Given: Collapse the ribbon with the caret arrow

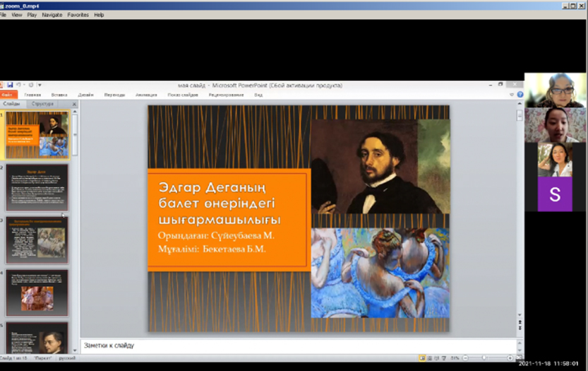Looking at the screenshot, I should pyautogui.click(x=511, y=95).
